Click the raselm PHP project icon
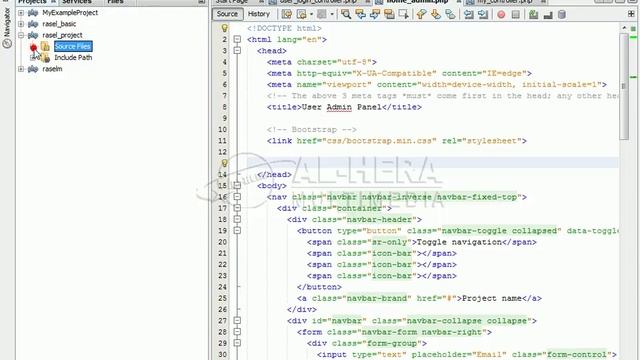 33,69
